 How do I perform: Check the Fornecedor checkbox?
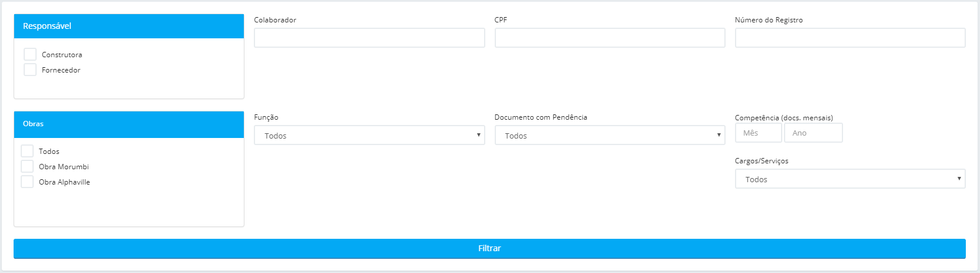[x=30, y=70]
